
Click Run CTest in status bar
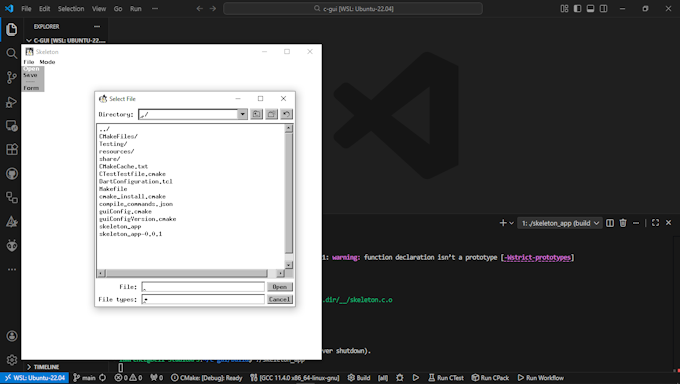point(446,378)
